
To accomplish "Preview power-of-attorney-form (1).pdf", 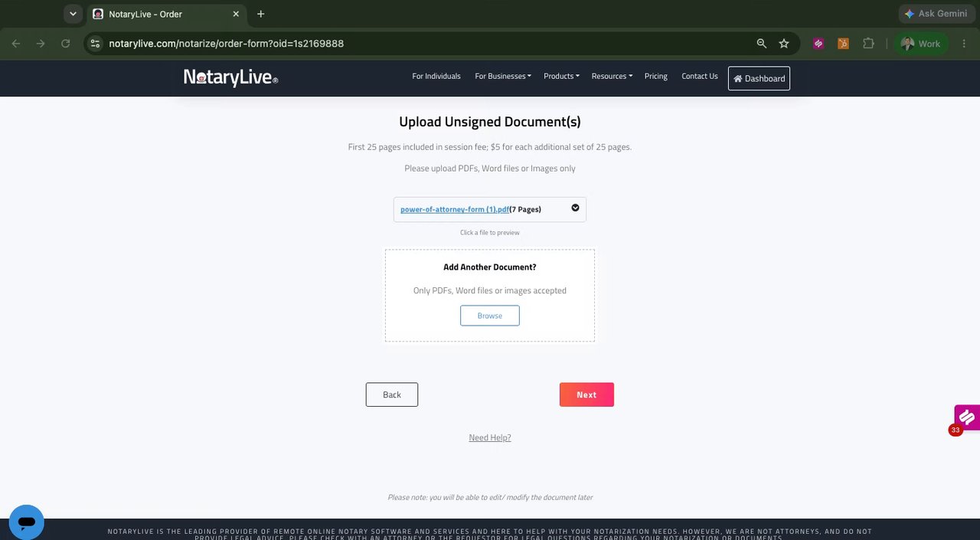I will point(455,209).
